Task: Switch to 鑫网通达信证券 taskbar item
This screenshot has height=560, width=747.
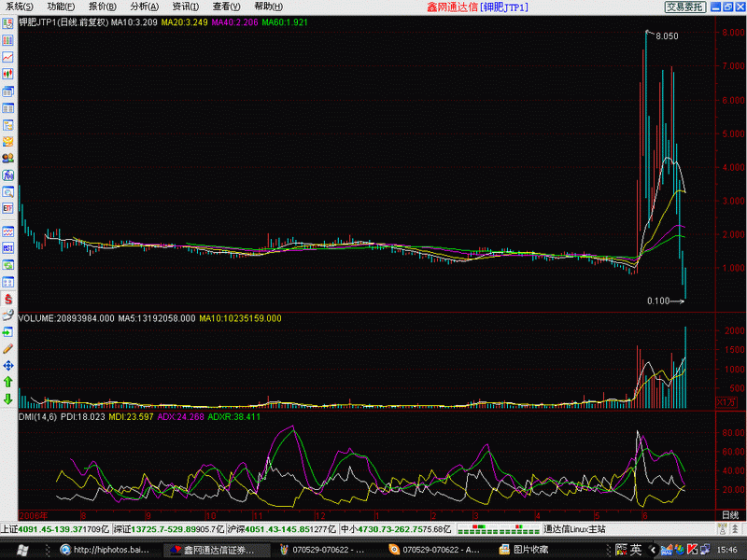Action: point(218,550)
